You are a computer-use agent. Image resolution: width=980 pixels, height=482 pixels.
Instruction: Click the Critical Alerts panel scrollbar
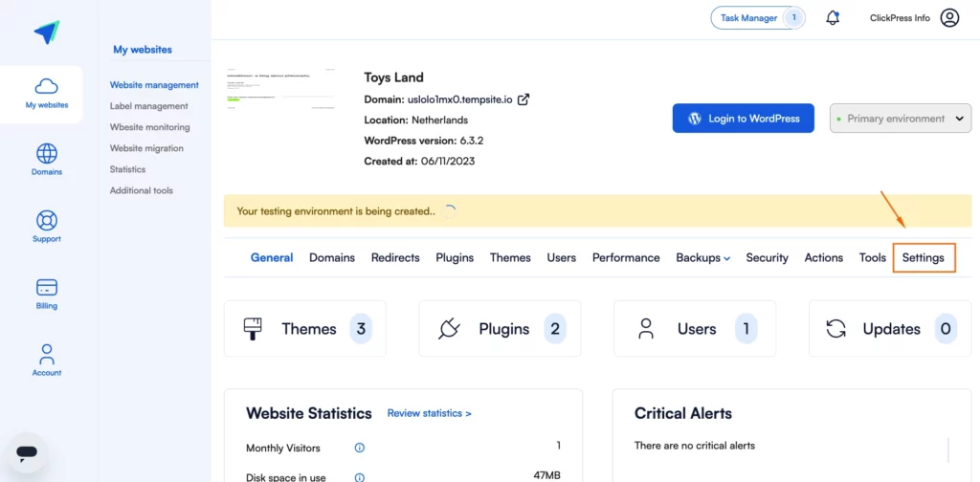click(x=948, y=450)
